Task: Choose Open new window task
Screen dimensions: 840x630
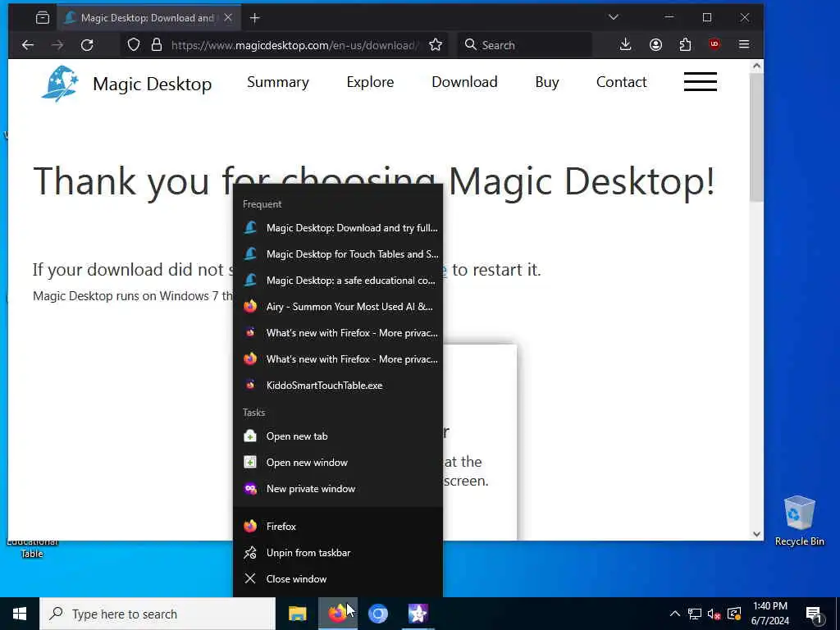Action: coord(338,463)
